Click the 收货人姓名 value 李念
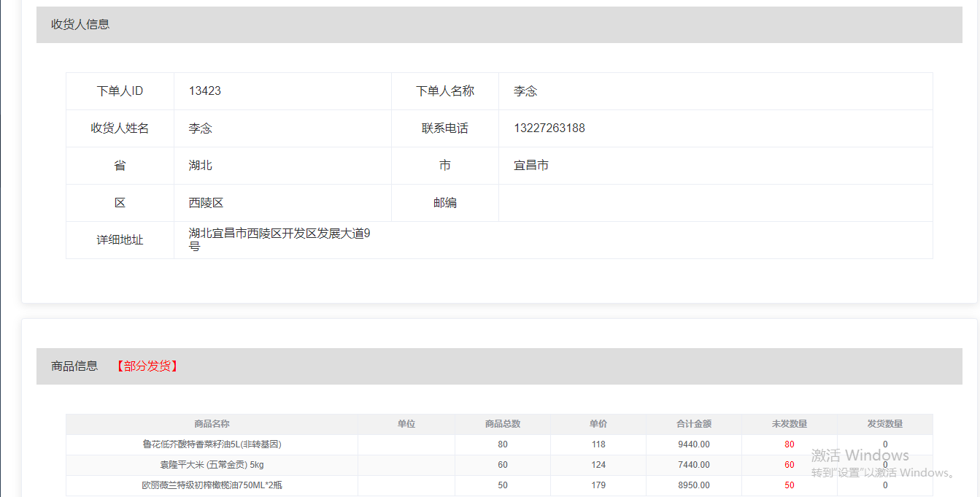Image resolution: width=980 pixels, height=497 pixels. (x=201, y=128)
